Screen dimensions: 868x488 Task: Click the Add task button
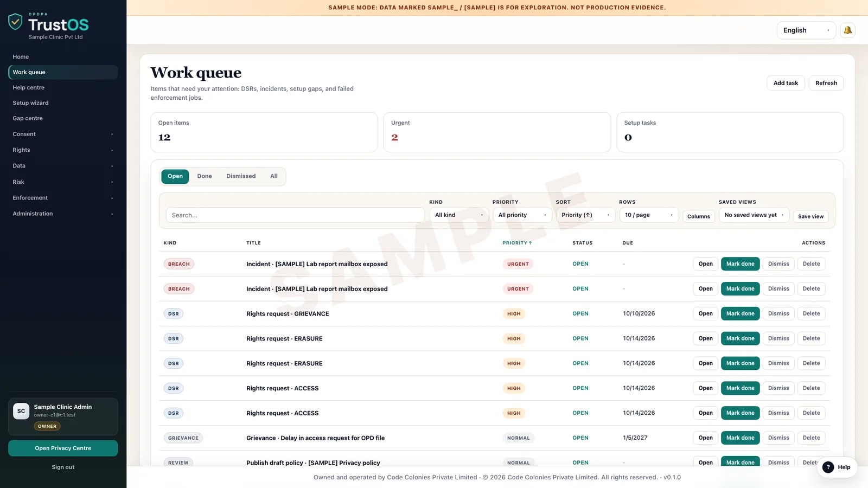[x=786, y=83]
